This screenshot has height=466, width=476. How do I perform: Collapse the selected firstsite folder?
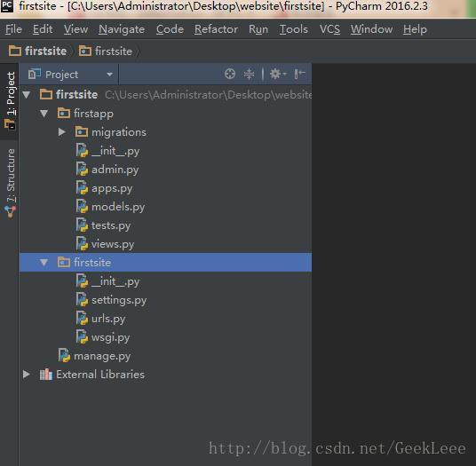pos(44,263)
